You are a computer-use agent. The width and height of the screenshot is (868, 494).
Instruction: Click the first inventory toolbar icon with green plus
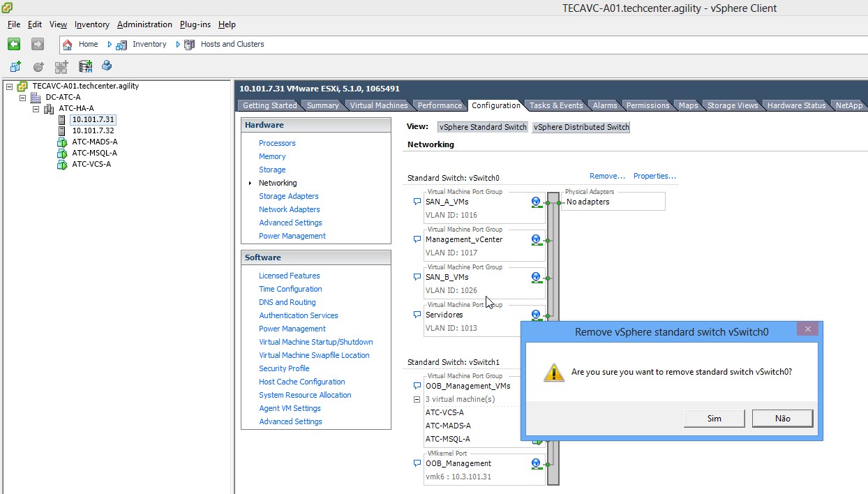[x=15, y=67]
